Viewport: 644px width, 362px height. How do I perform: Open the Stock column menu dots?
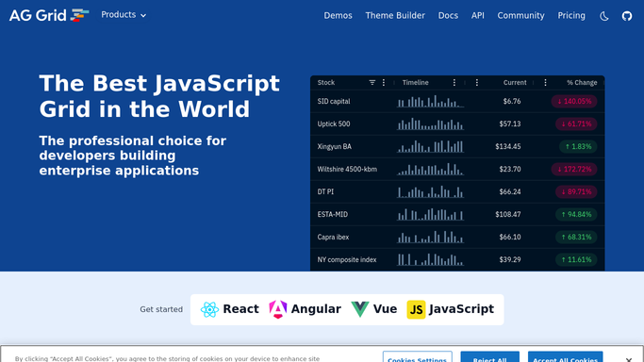tap(384, 83)
